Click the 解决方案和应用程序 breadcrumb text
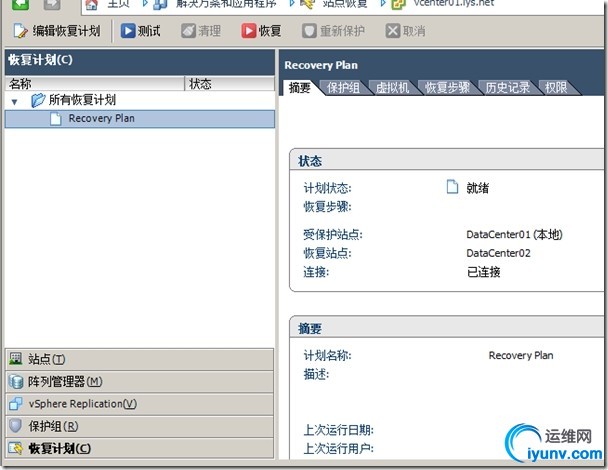The image size is (608, 470). point(226,3)
